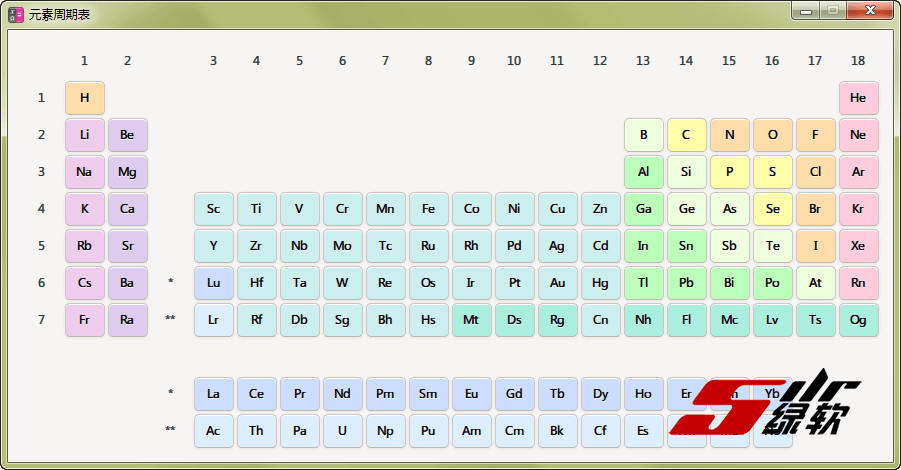Select the Hydrogen (H) element tile
This screenshot has width=901, height=470.
(x=85, y=98)
